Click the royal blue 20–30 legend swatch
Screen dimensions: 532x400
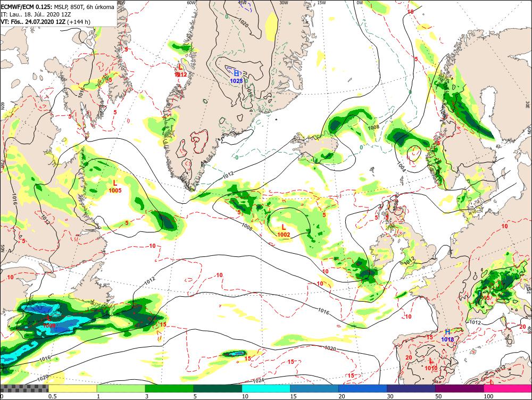(x=363, y=388)
